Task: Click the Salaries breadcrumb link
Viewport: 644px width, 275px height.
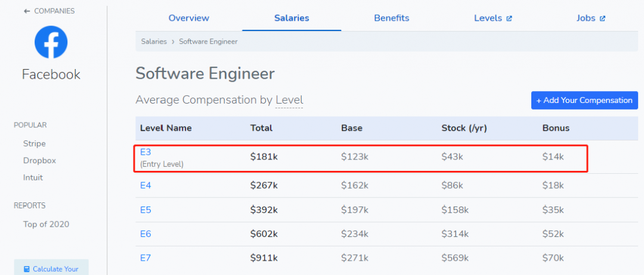Action: [154, 42]
